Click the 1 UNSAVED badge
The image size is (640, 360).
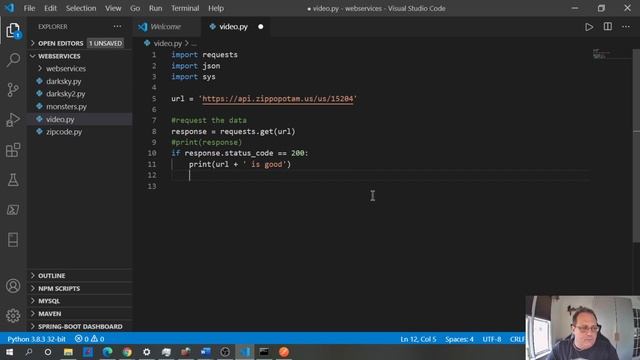(x=105, y=43)
